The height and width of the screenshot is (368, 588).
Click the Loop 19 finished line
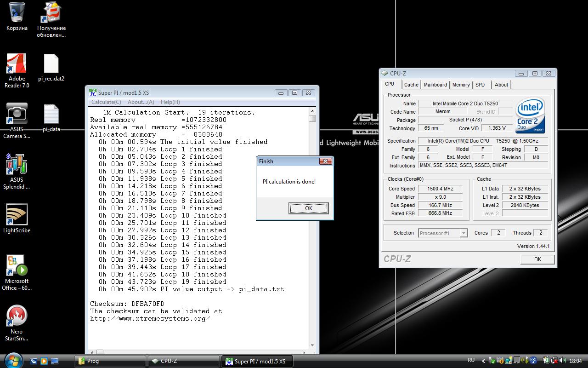tap(163, 282)
